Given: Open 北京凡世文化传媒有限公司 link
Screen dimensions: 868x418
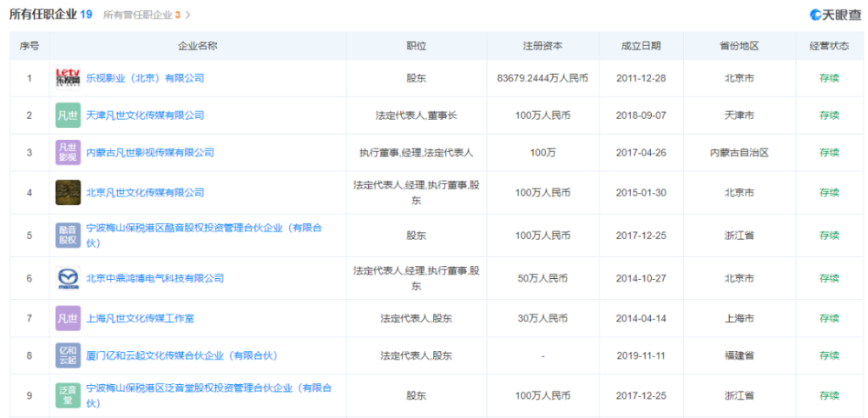Looking at the screenshot, I should point(145,192).
